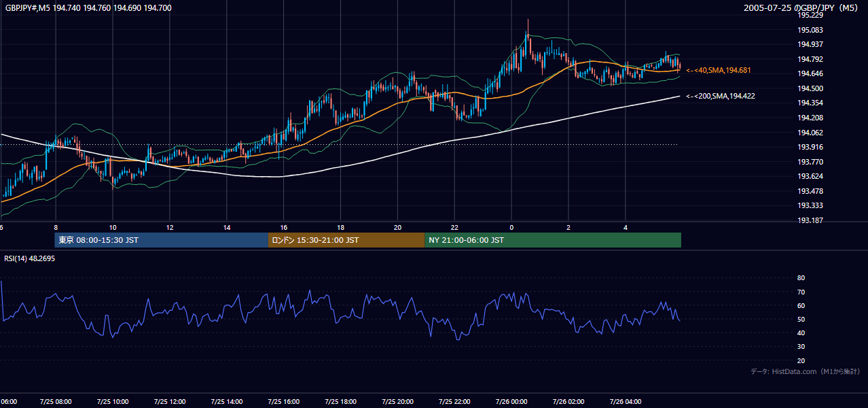
Task: Click price level 195.083 on the axis
Action: tap(810, 30)
